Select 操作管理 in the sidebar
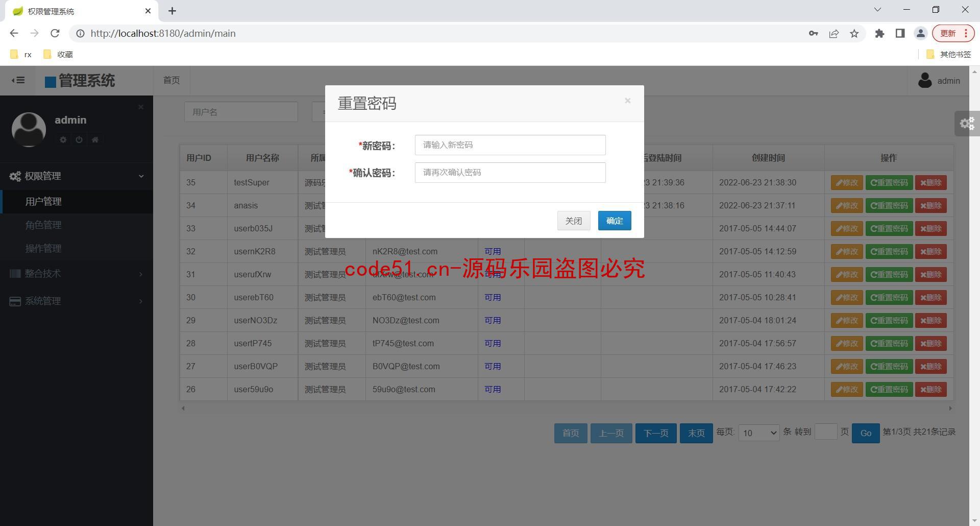Viewport: 980px width, 526px height. pos(77,249)
